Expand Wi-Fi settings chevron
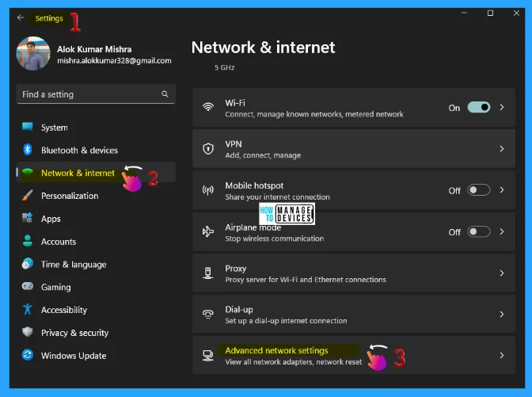 [x=502, y=107]
